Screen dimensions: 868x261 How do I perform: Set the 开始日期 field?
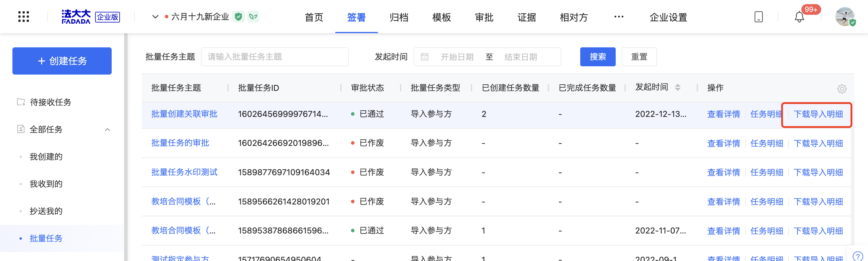coord(457,57)
